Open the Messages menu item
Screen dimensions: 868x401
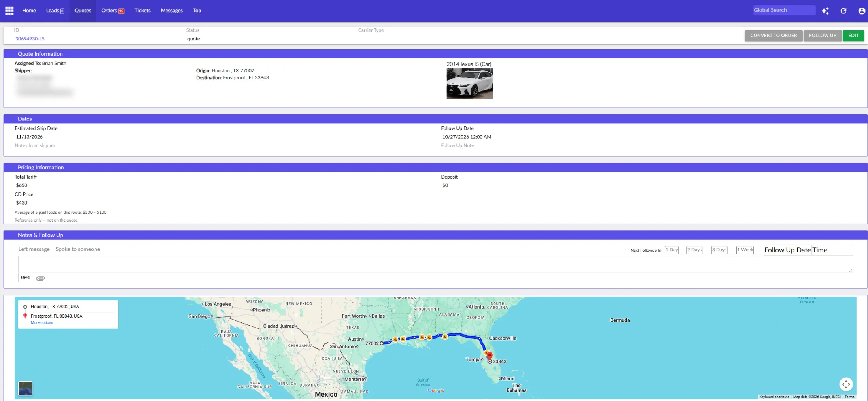click(172, 11)
